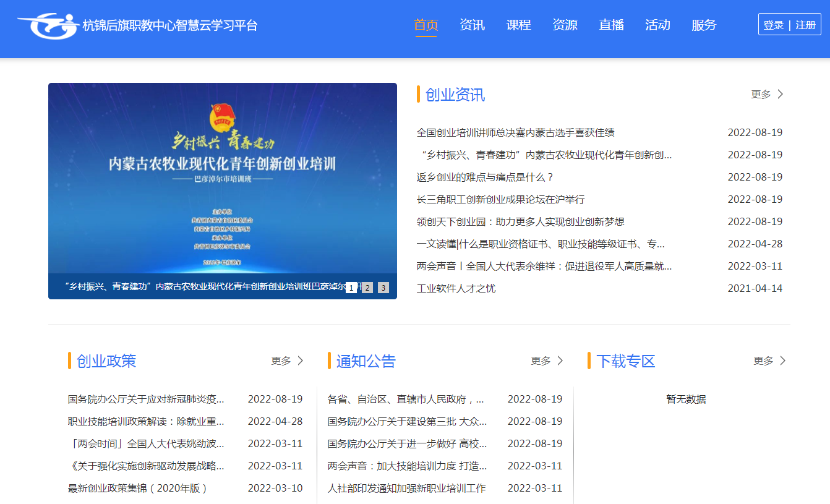The width and height of the screenshot is (830, 504).
Task: Open the 直播 navigation item
Action: coord(611,25)
